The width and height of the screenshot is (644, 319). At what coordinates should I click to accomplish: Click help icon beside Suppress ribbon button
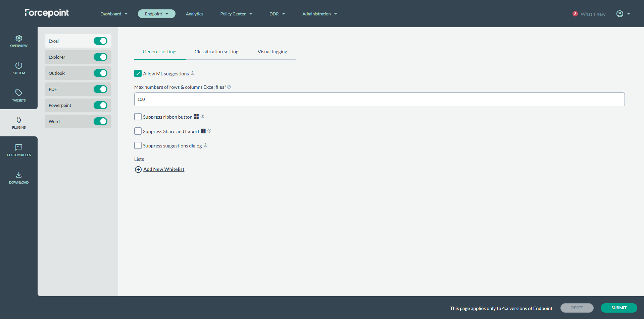tap(202, 117)
